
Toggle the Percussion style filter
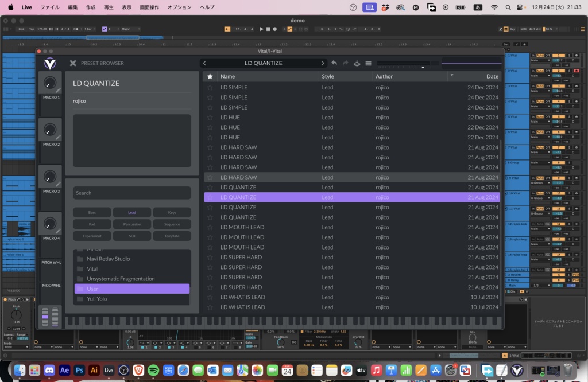click(x=132, y=224)
